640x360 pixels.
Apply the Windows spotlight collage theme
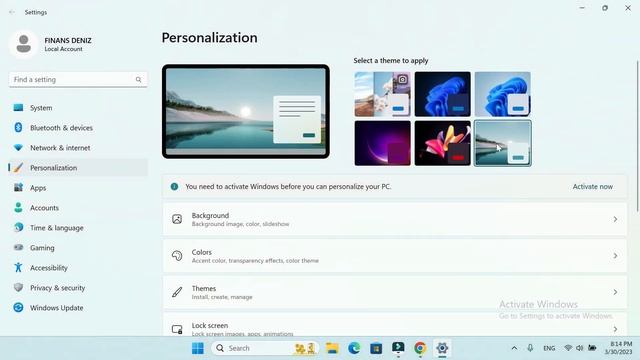click(x=382, y=94)
